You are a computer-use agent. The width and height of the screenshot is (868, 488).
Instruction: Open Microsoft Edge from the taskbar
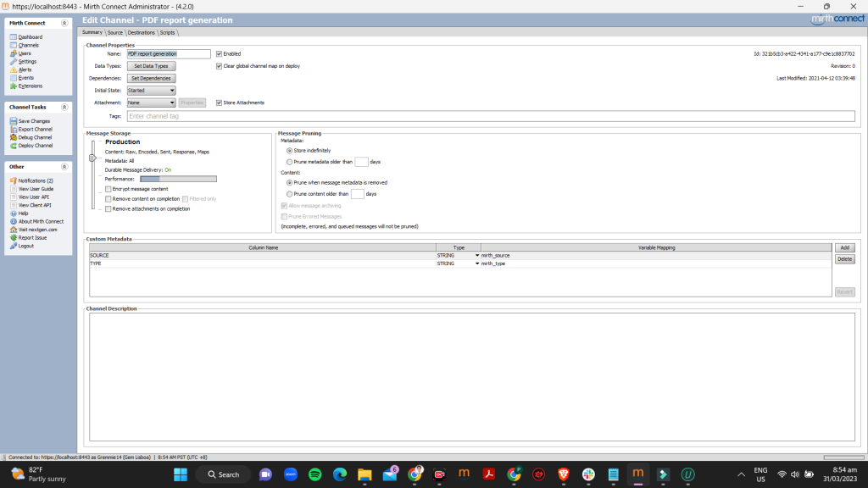coord(340,474)
